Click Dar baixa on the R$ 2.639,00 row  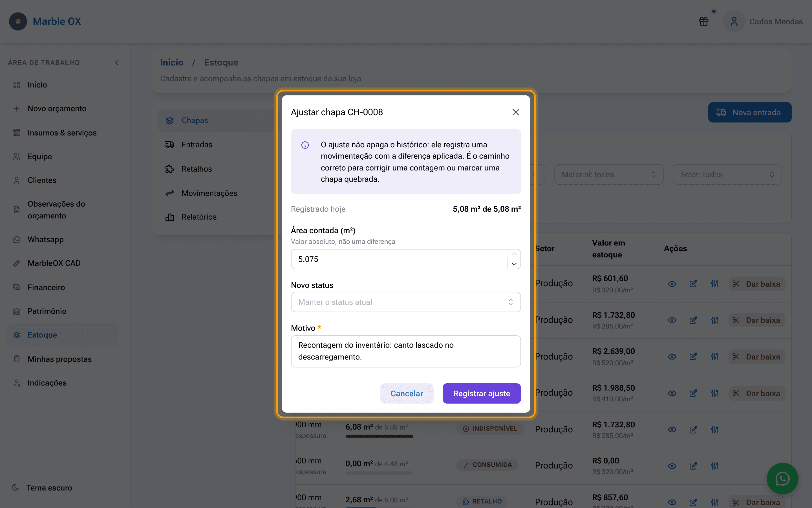(x=757, y=357)
